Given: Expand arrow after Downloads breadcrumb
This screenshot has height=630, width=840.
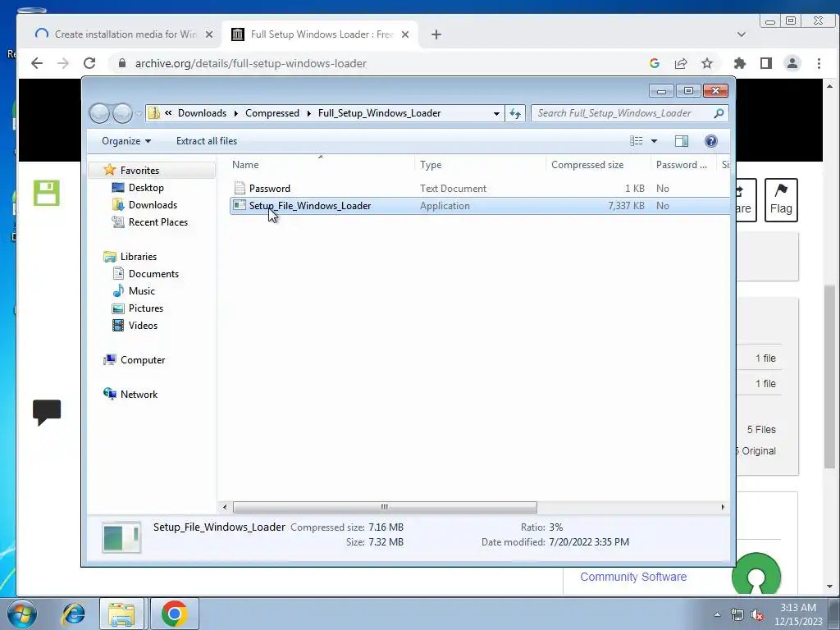Looking at the screenshot, I should (x=235, y=113).
